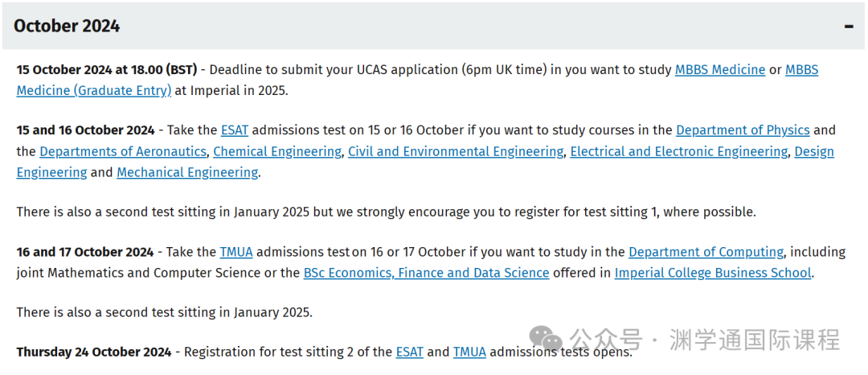Open Civil and Environmental Engineering link
The height and width of the screenshot is (375, 868).
click(x=456, y=151)
